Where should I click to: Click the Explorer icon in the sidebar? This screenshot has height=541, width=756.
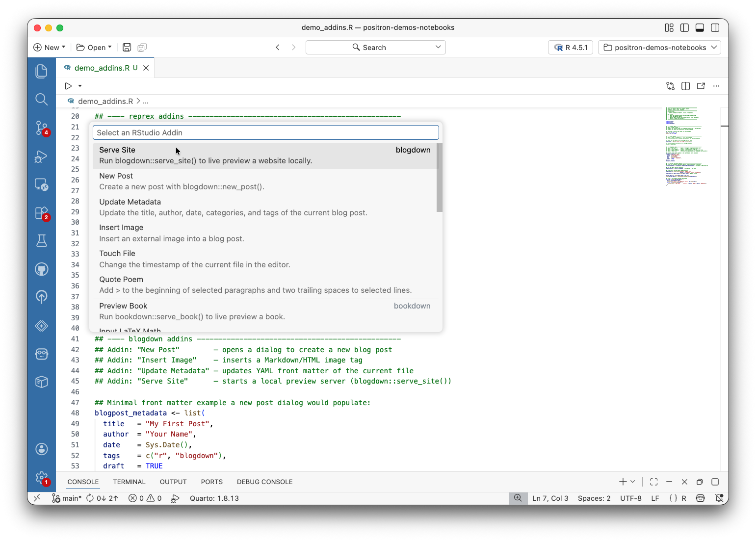pos(42,71)
